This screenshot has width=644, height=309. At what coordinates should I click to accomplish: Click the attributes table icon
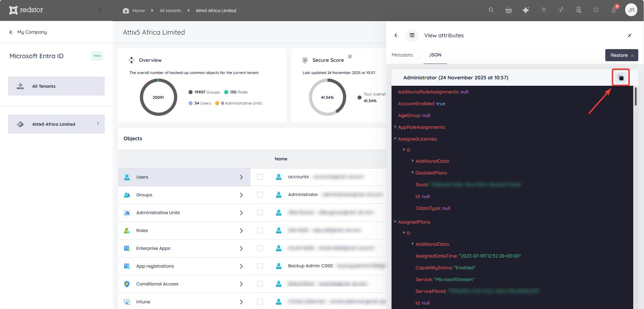click(412, 35)
